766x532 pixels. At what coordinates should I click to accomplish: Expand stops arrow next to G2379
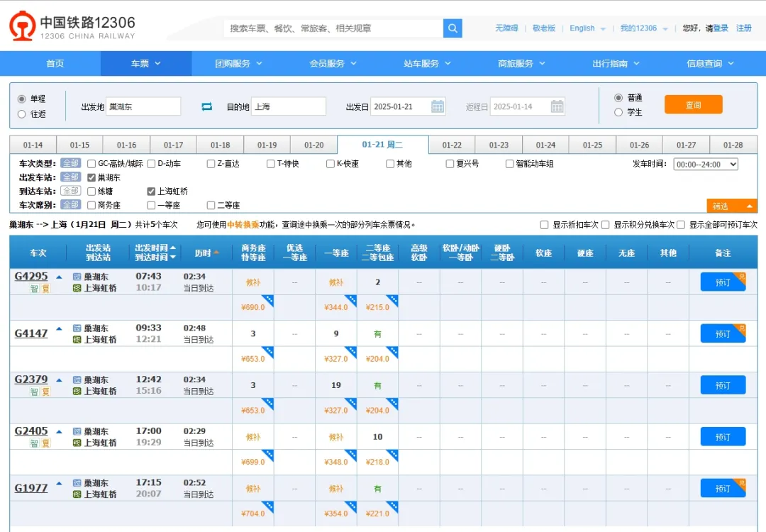(59, 380)
